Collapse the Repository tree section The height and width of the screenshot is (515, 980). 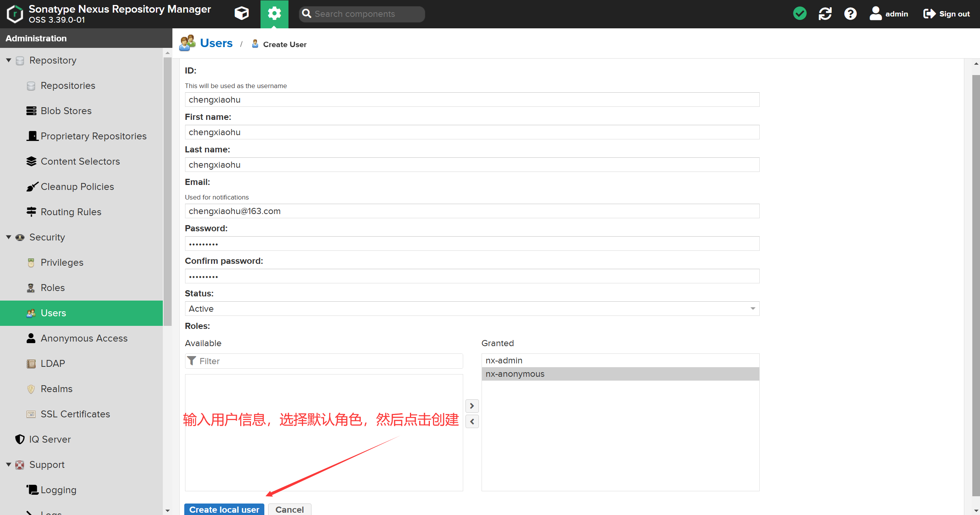tap(8, 60)
